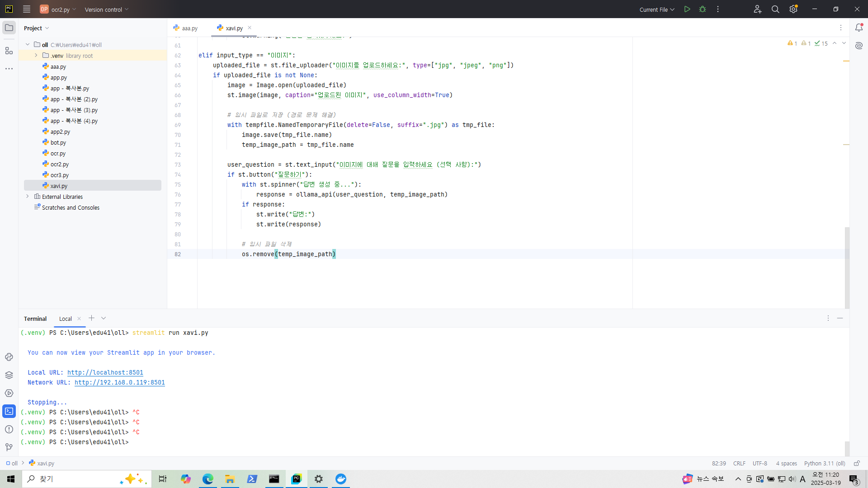Open the localhost:8501 link in terminal
The width and height of the screenshot is (868, 488).
(x=105, y=372)
